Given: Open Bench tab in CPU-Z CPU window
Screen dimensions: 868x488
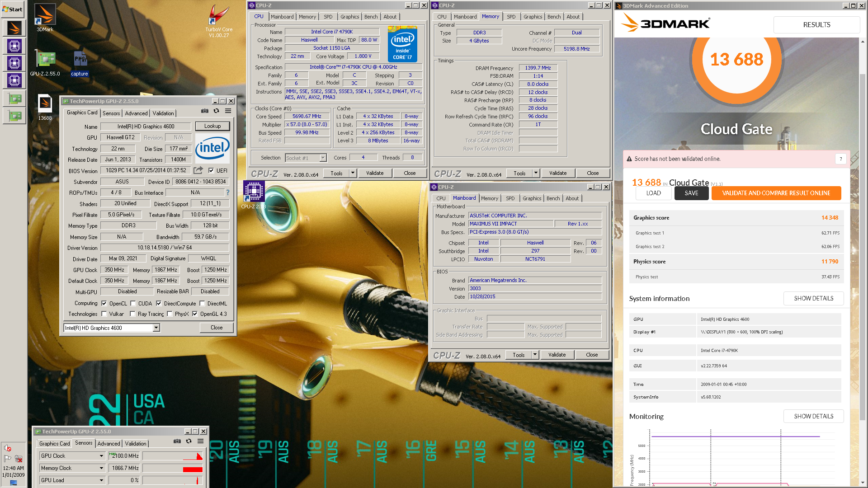Looking at the screenshot, I should (371, 17).
